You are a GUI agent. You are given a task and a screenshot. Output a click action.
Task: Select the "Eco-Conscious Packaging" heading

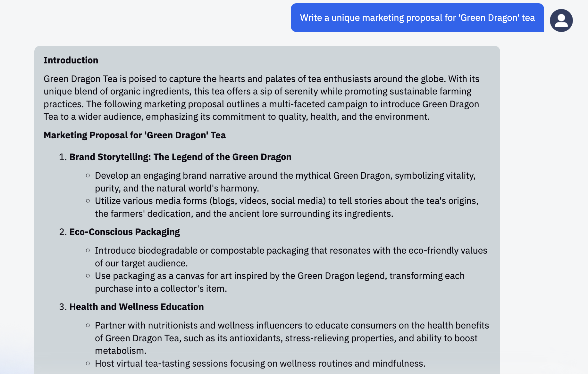pyautogui.click(x=124, y=232)
